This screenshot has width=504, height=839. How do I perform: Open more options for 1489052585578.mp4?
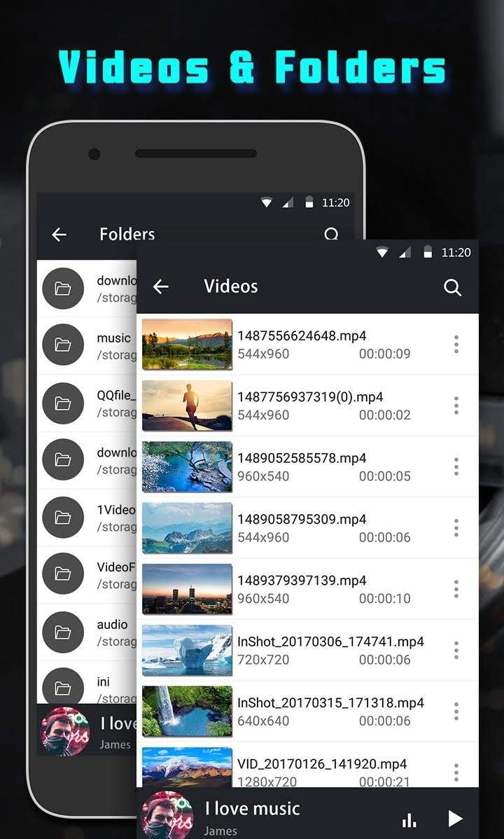456,466
